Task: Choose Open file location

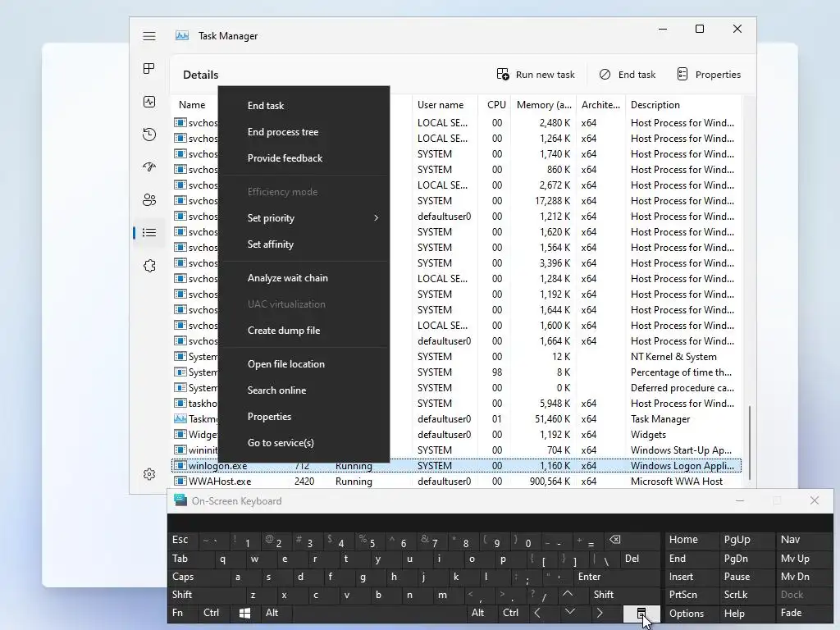Action: pyautogui.click(x=304, y=364)
